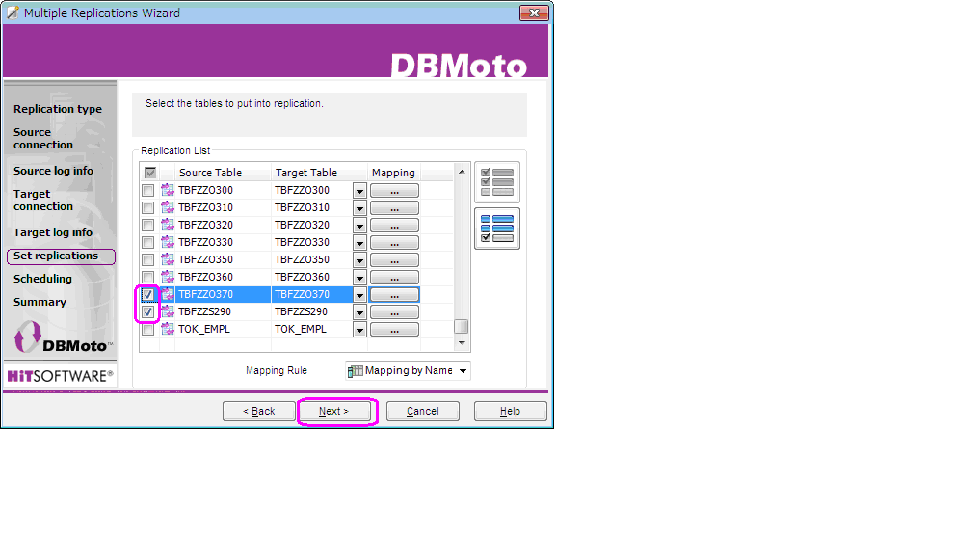
Task: Check the TBFZZO330 row checkbox
Action: coord(148,242)
